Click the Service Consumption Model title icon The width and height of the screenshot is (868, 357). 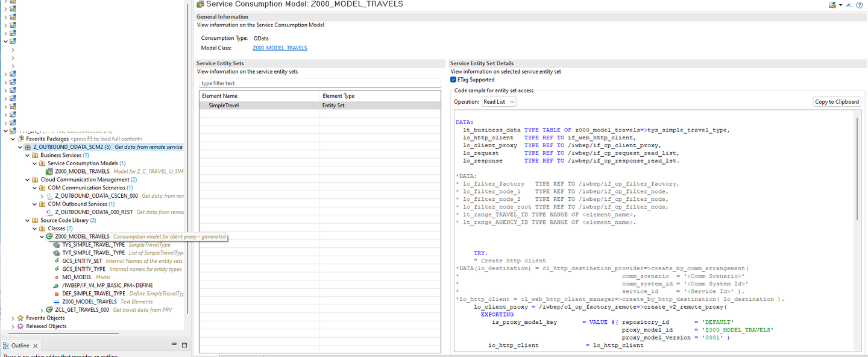pyautogui.click(x=200, y=4)
